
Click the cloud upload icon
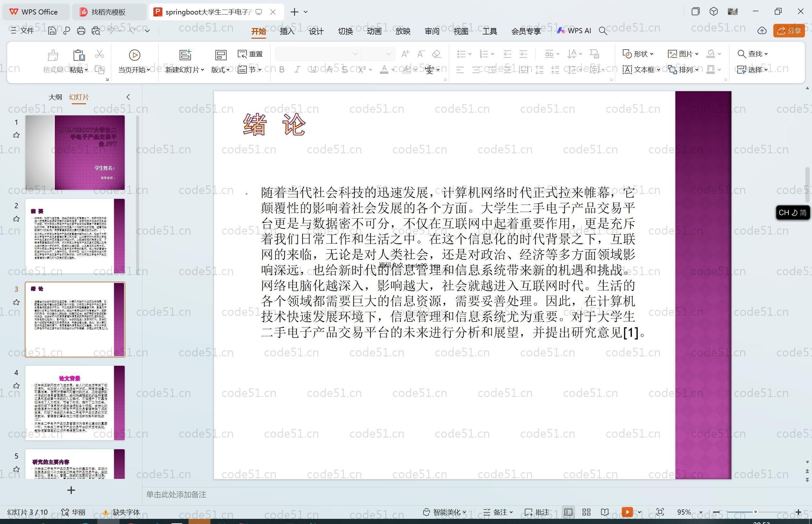762,31
